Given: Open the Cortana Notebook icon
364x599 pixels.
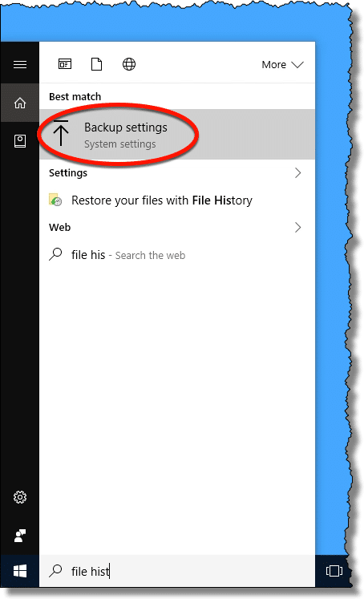Looking at the screenshot, I should pos(20,141).
